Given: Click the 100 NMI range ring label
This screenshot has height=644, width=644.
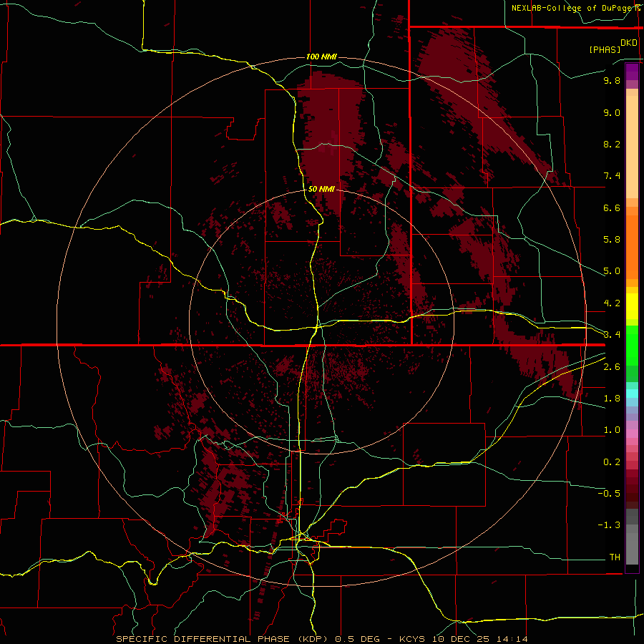Looking at the screenshot, I should click(x=321, y=57).
